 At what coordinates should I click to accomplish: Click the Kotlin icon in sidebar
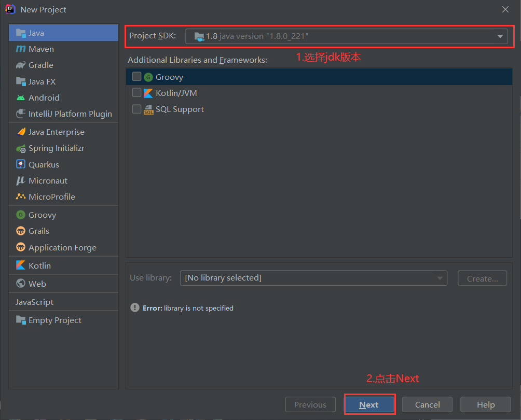pyautogui.click(x=21, y=265)
